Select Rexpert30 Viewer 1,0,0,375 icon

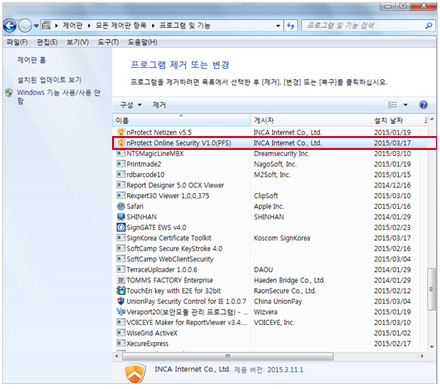tap(121, 196)
